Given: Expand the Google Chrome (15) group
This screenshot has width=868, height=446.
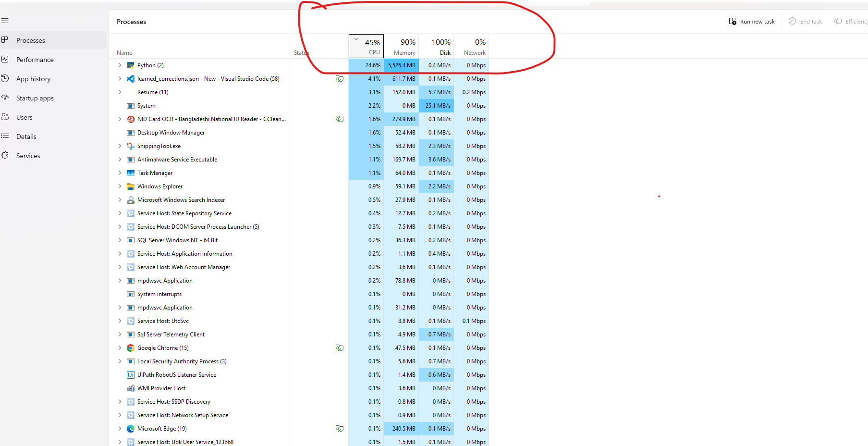Looking at the screenshot, I should coord(120,348).
